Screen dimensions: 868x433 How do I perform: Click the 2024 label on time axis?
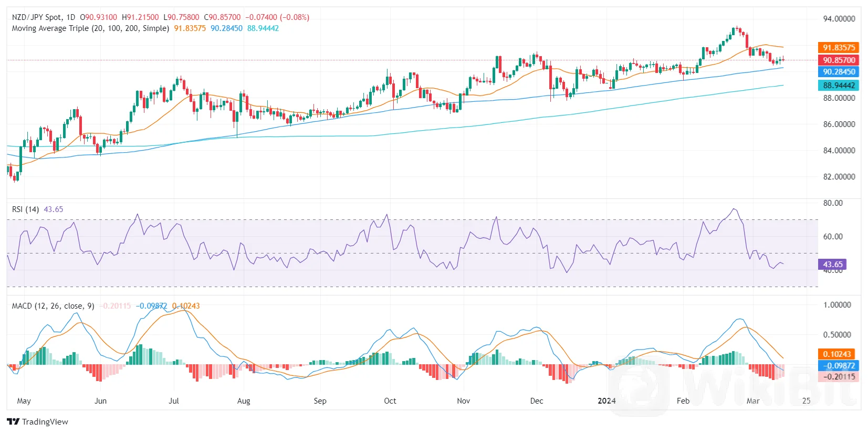(606, 401)
